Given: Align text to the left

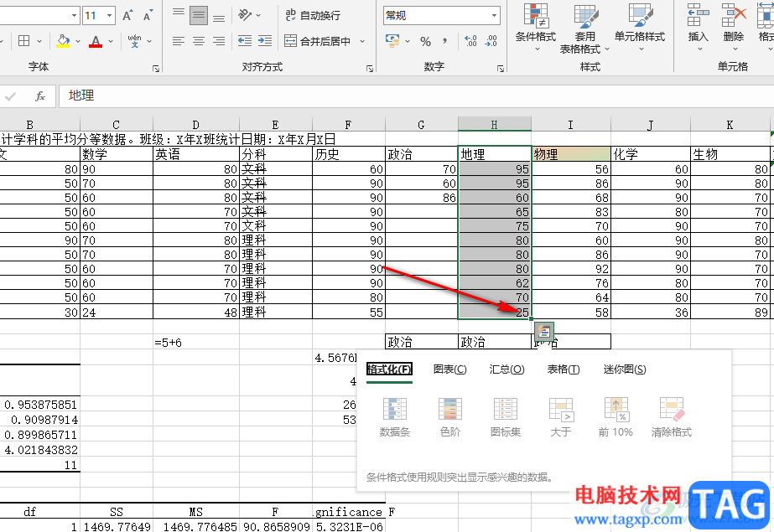Looking at the screenshot, I should (179, 41).
